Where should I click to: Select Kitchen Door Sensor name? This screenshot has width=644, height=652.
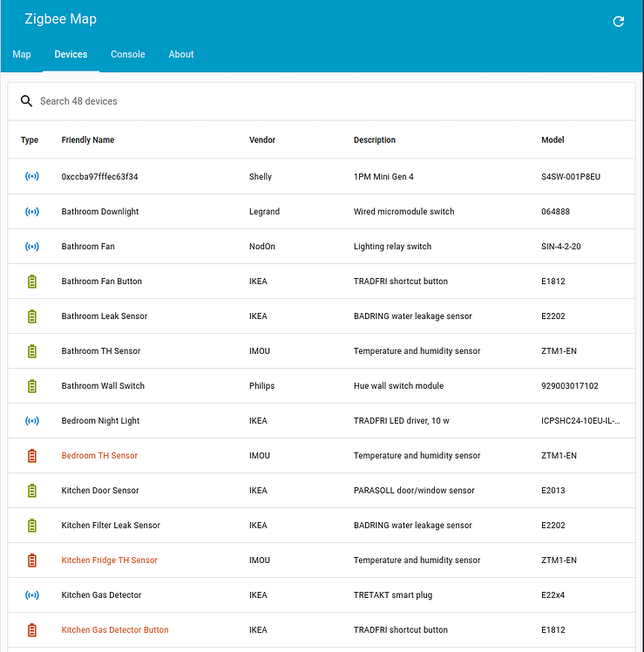(x=99, y=490)
